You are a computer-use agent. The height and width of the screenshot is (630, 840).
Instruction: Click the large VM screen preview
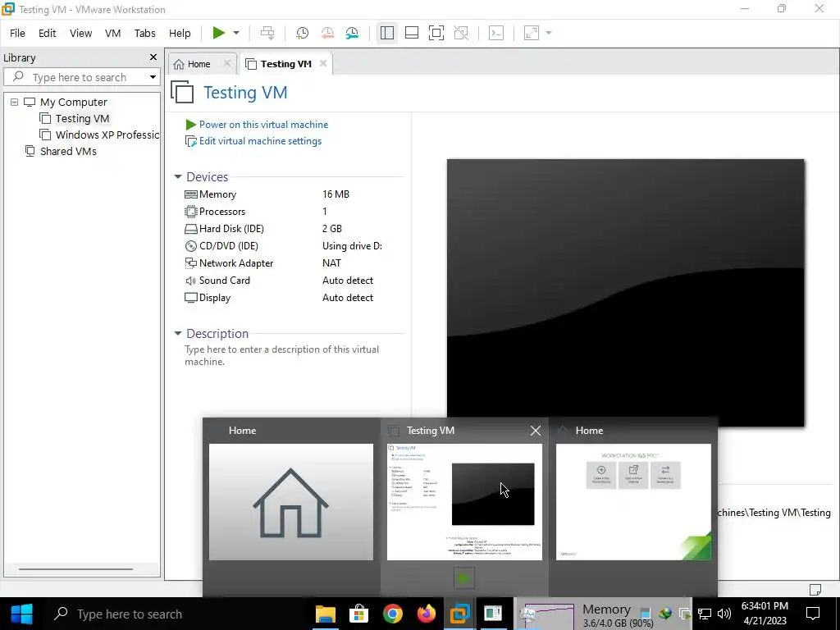coord(625,293)
